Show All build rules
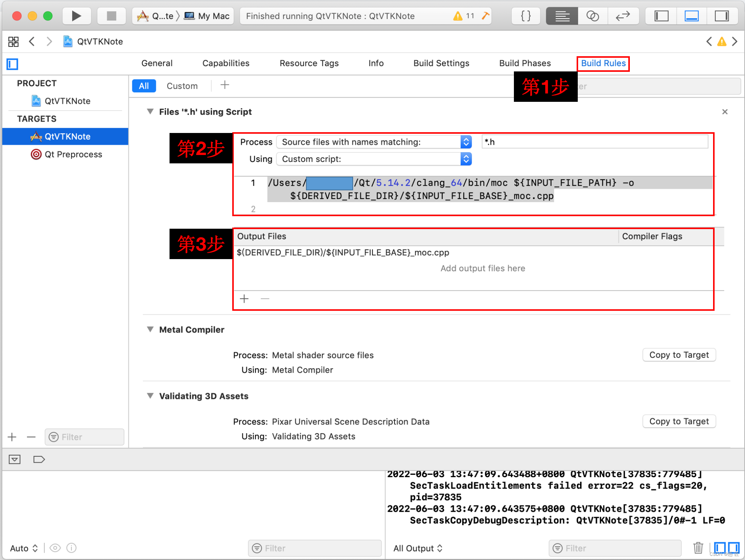Image resolution: width=745 pixels, height=560 pixels. [x=144, y=86]
